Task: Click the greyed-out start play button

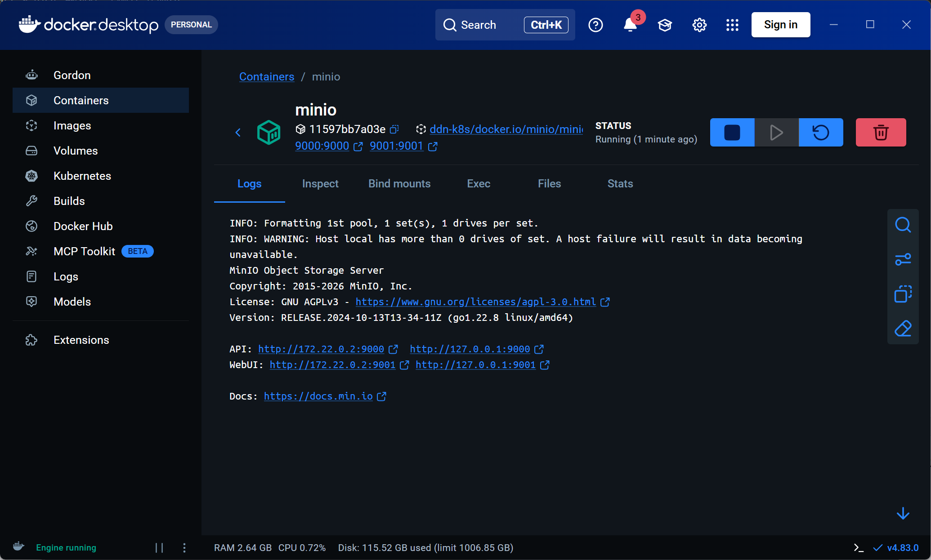Action: tap(777, 133)
